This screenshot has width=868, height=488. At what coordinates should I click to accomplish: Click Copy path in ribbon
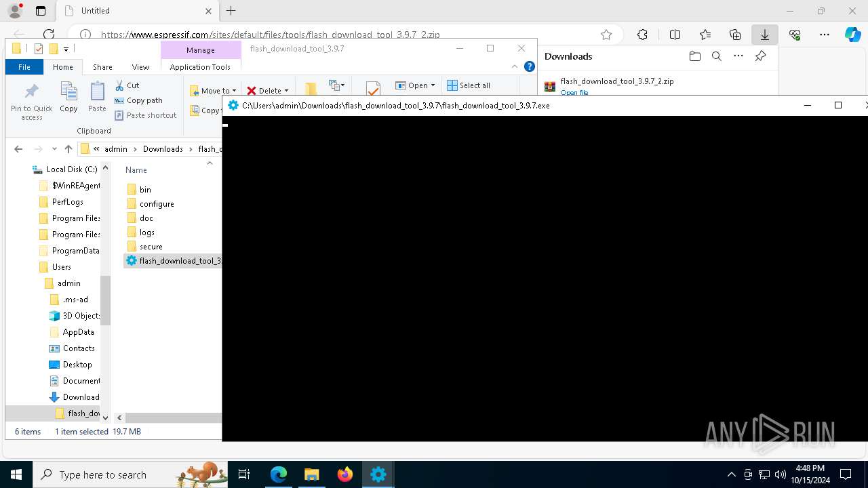[x=138, y=100]
